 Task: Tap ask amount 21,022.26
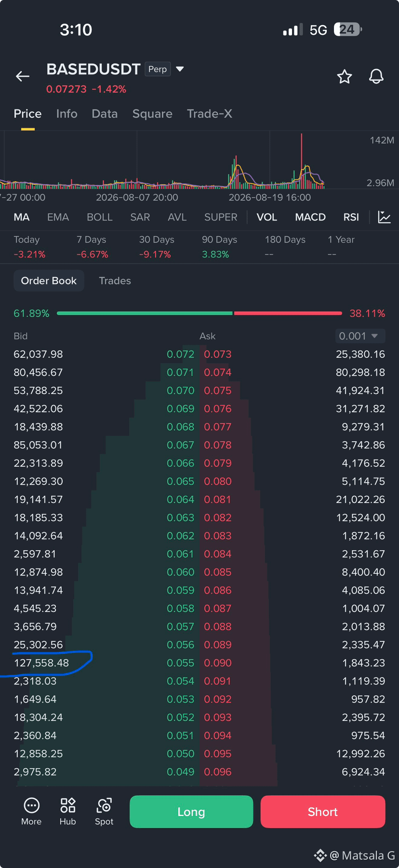point(360,500)
